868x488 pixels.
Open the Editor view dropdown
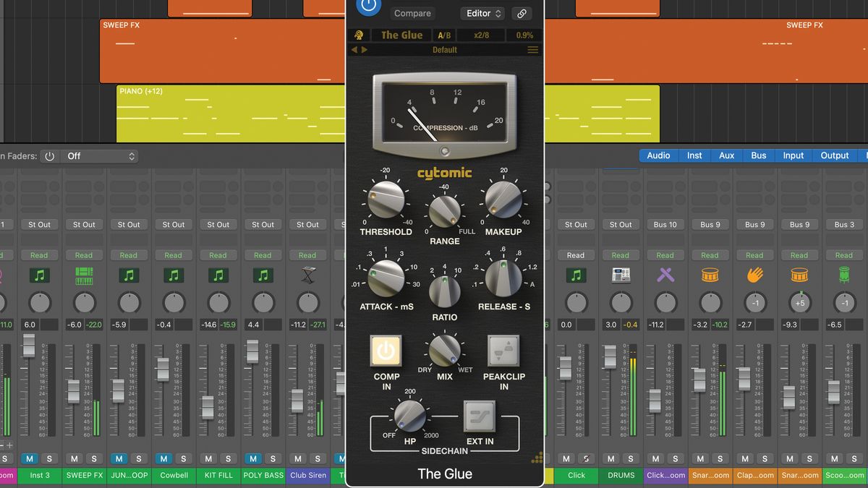[483, 14]
